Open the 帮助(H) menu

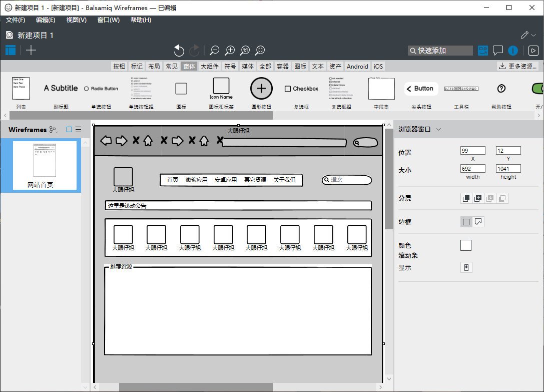pos(141,20)
